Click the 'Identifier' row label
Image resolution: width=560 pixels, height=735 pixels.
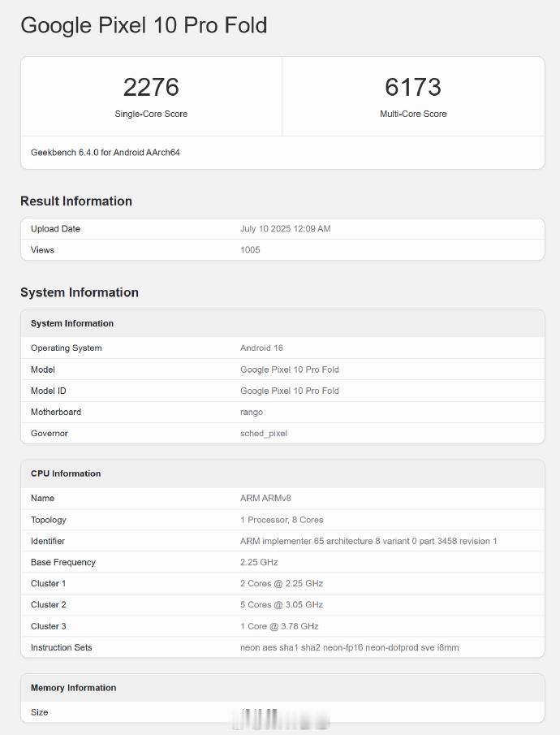48,541
